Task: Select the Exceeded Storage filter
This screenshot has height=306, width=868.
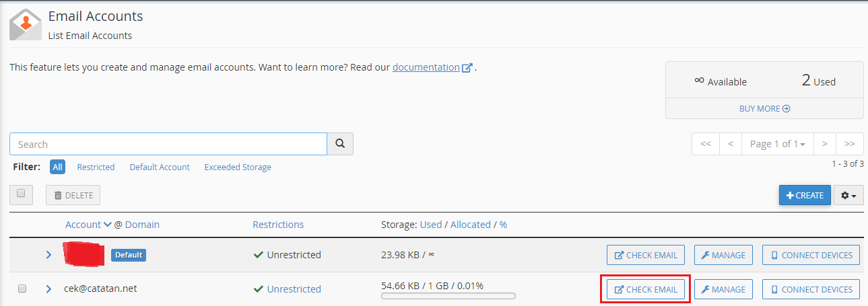Action: pos(238,167)
